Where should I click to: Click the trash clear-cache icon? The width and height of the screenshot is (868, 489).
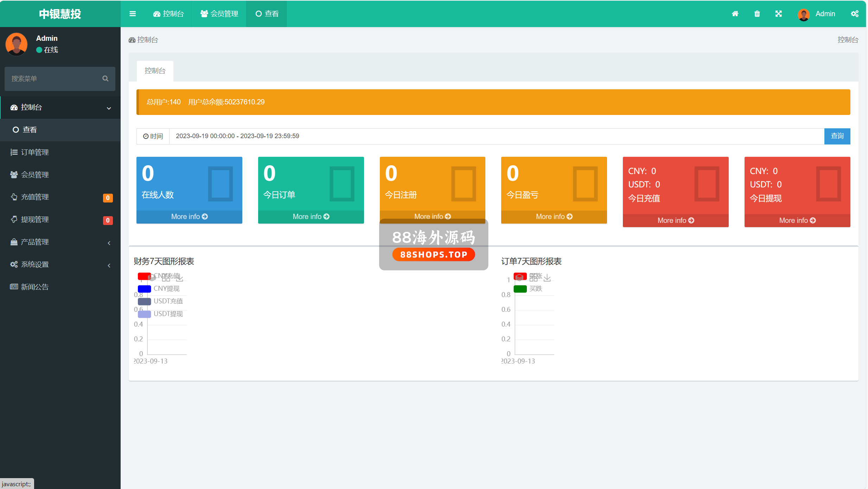click(x=757, y=14)
